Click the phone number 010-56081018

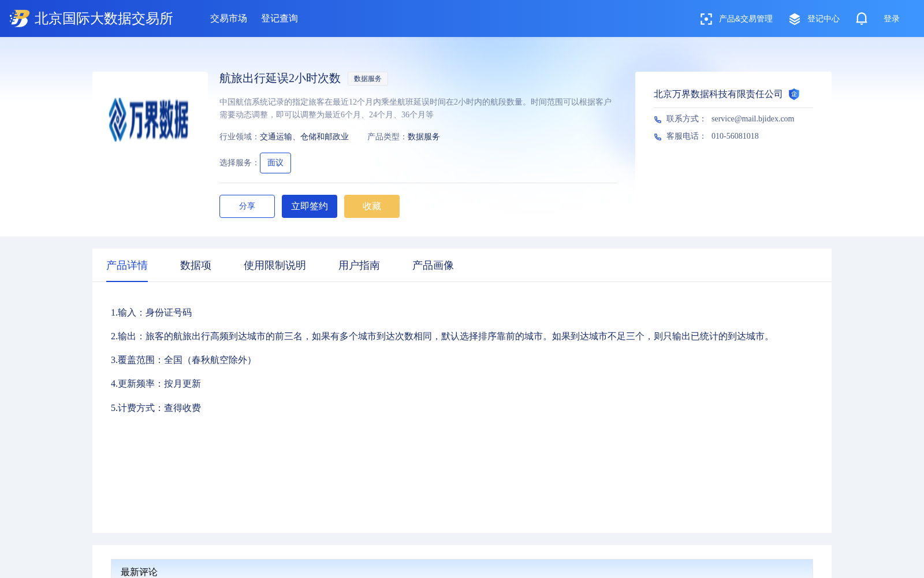(735, 136)
